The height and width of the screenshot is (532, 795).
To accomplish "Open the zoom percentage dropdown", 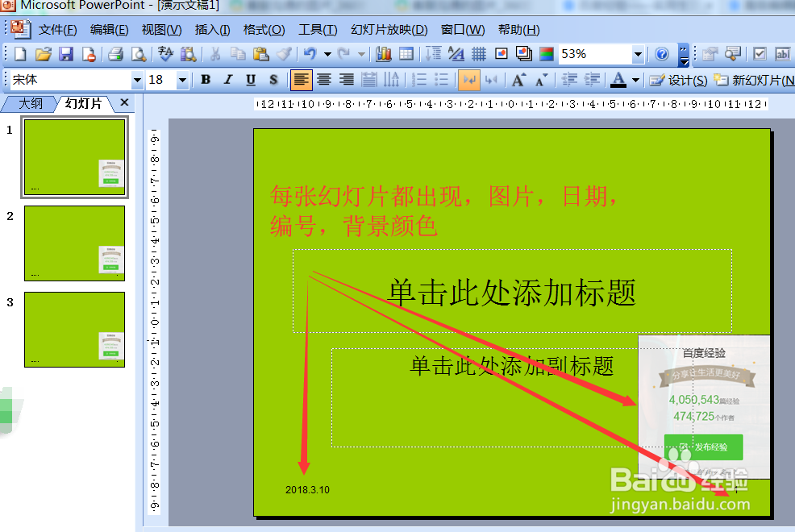I will (x=636, y=53).
